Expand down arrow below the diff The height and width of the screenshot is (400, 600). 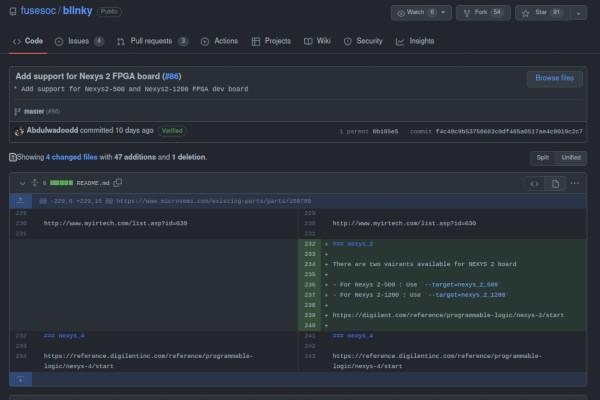pyautogui.click(x=21, y=379)
